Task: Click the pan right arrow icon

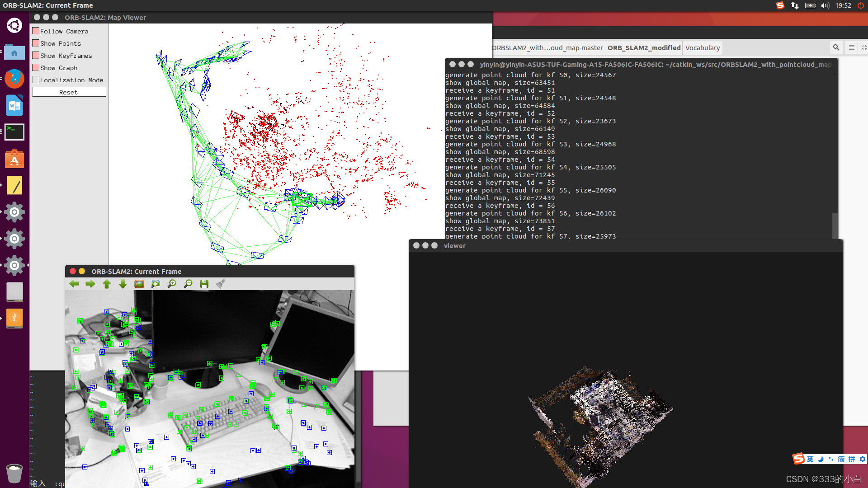Action: (x=90, y=284)
